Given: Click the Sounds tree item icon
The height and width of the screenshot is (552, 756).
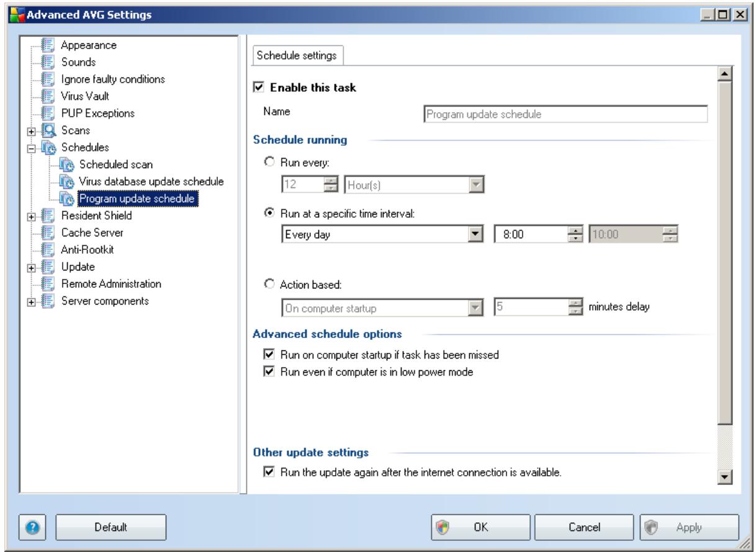Looking at the screenshot, I should [47, 63].
